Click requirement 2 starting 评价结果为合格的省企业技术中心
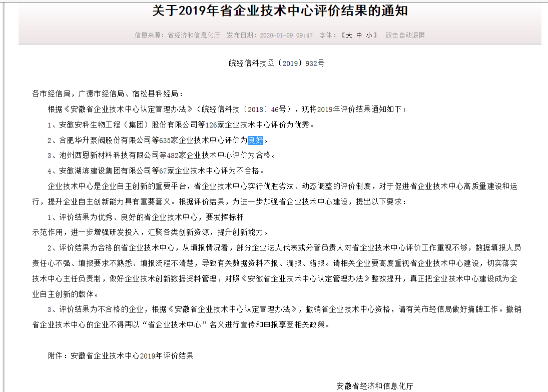 [x=276, y=270]
